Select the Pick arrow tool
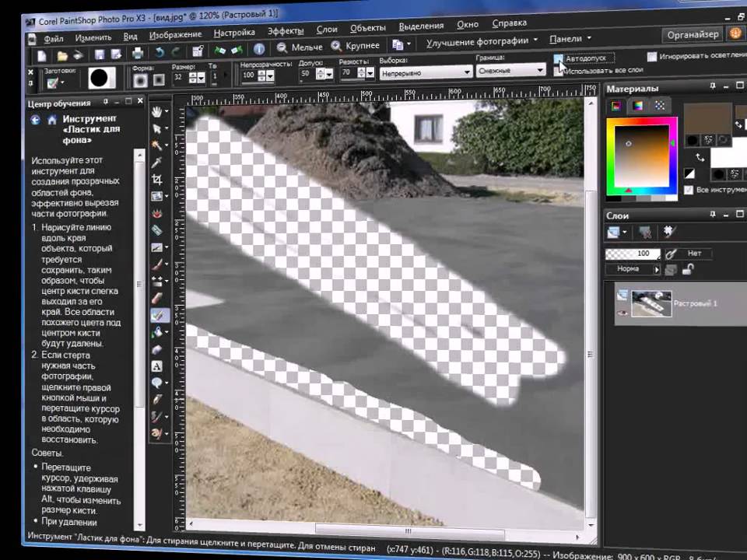Screen dimensions: 747x560 pos(156,128)
